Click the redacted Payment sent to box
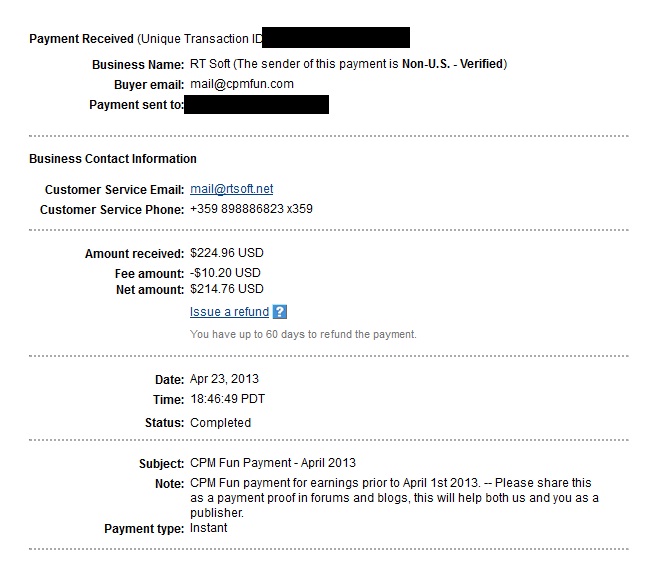658x570 pixels. click(256, 105)
